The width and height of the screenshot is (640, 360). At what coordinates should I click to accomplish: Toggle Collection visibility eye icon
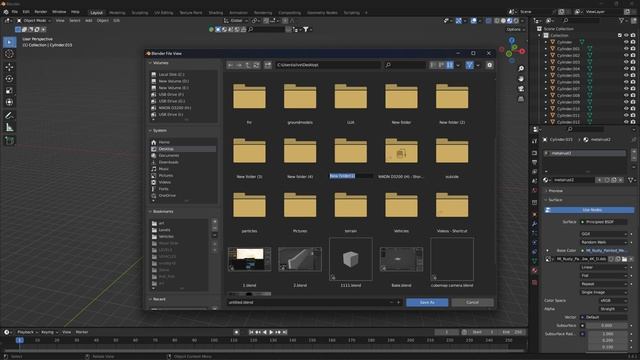point(626,36)
